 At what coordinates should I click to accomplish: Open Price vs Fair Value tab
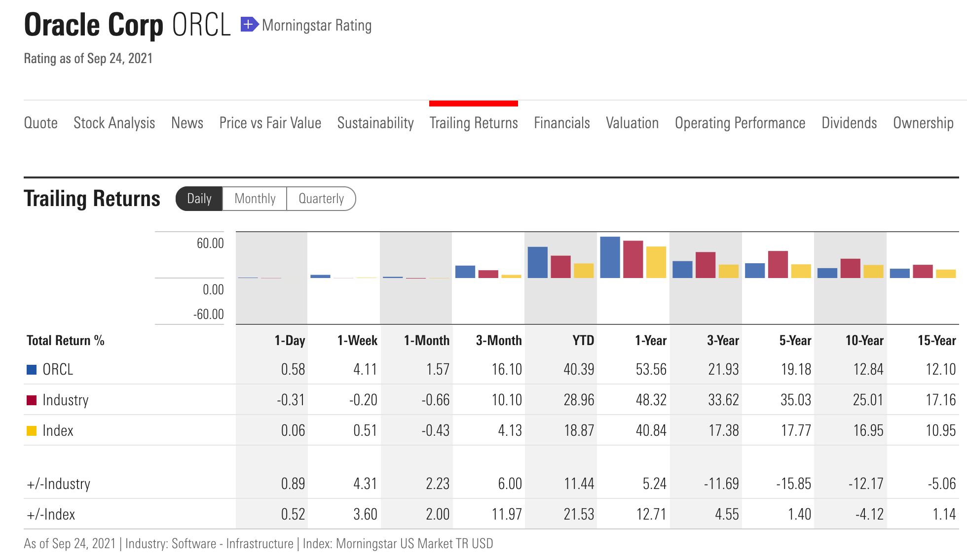coord(270,123)
